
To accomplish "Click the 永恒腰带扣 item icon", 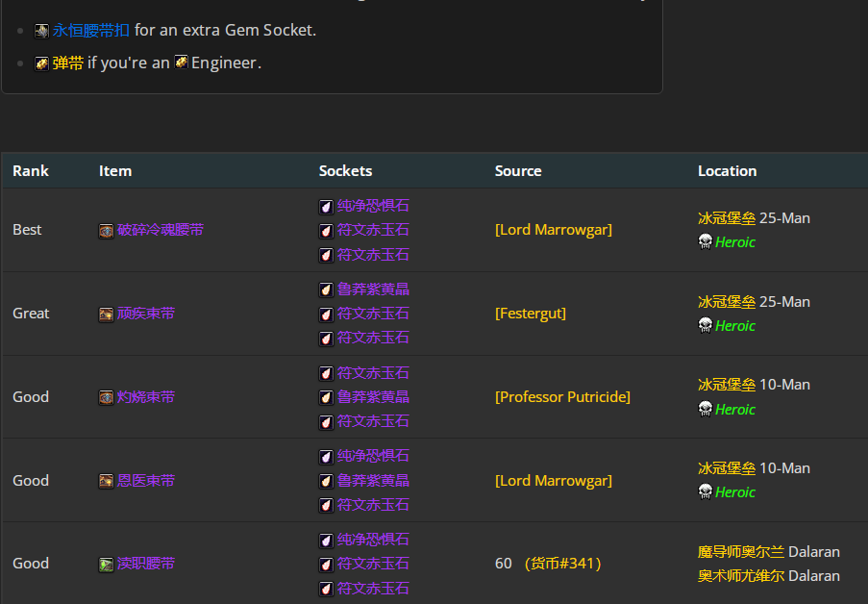I will click(x=42, y=31).
